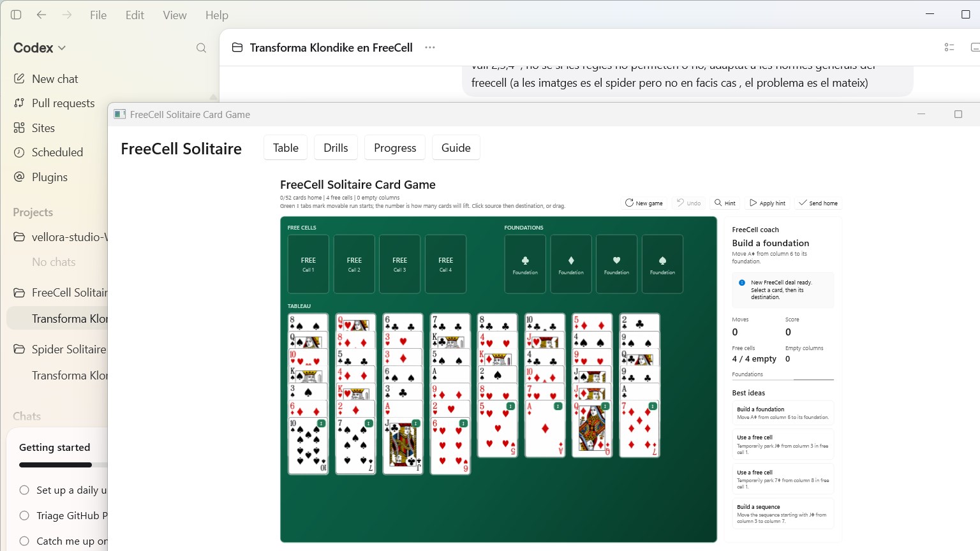Toggle the Codex sidebar panel icon

click(x=16, y=15)
